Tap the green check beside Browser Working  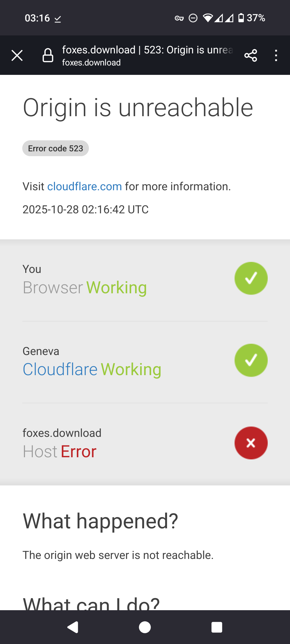pos(251,278)
